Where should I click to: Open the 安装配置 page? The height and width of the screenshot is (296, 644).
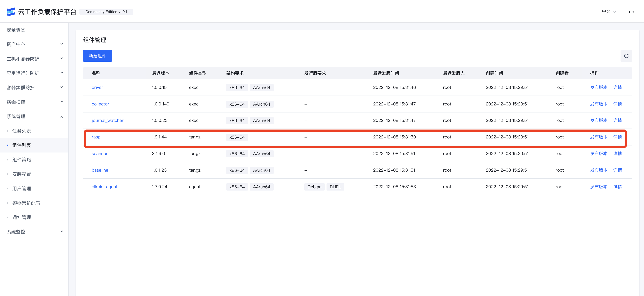(21, 174)
